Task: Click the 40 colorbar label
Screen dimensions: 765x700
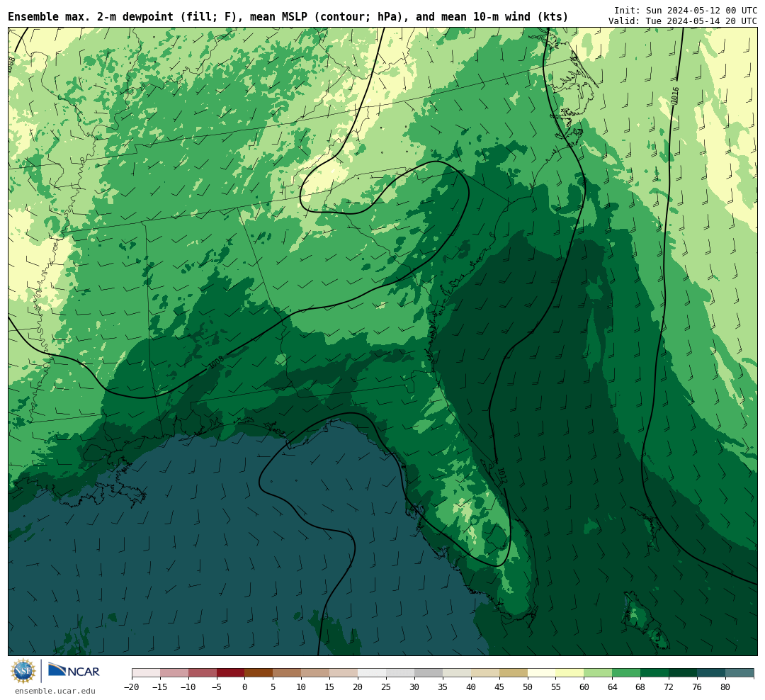Action: (x=471, y=687)
